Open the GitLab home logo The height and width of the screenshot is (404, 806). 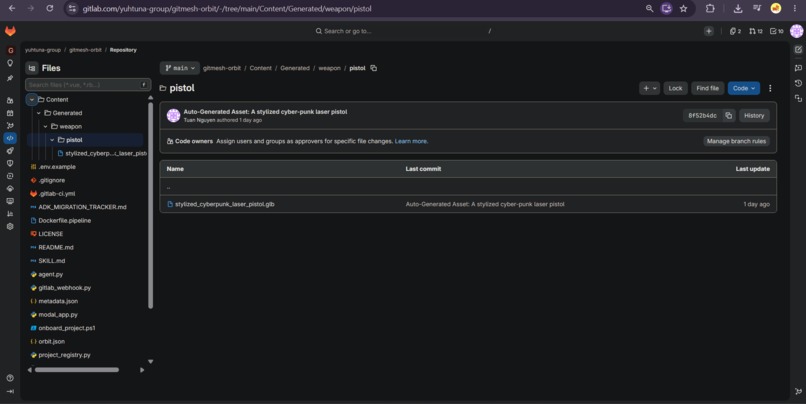coord(10,31)
